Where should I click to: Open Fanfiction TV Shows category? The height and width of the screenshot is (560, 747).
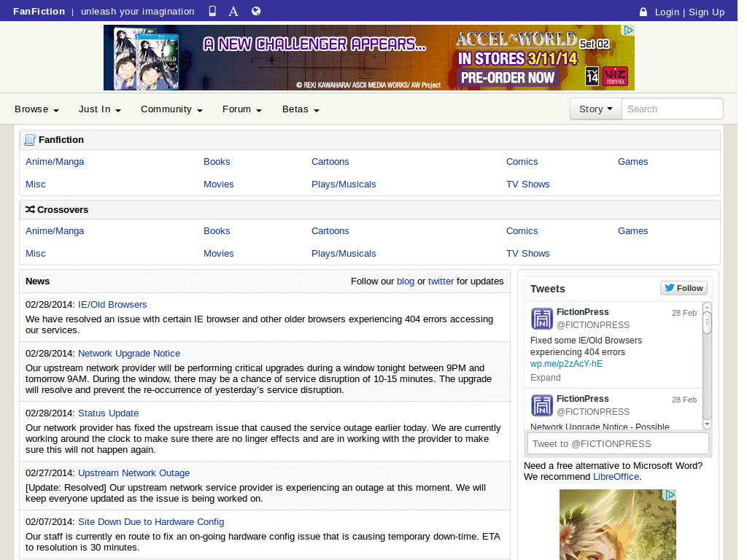pos(528,184)
